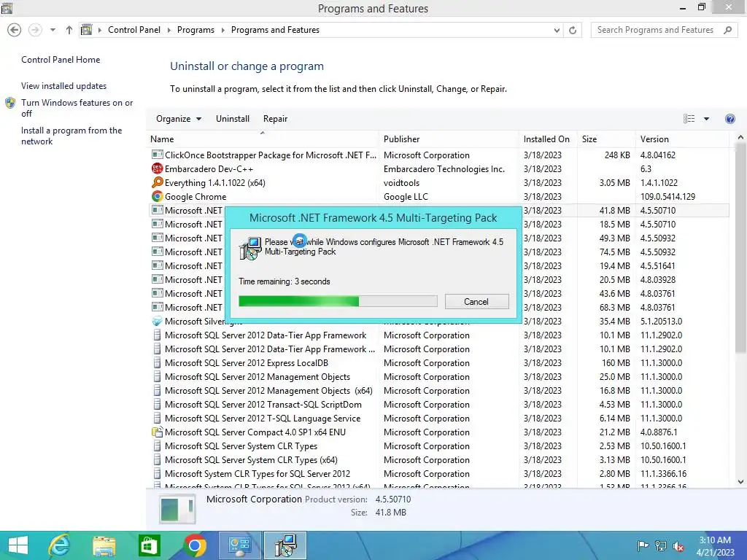This screenshot has width=747, height=560.
Task: Launch Internet Explorer from taskbar
Action: pyautogui.click(x=59, y=545)
